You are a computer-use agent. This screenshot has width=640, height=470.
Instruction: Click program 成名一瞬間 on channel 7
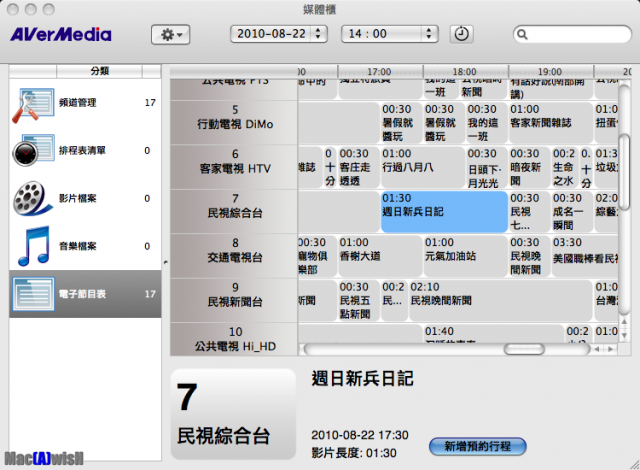point(572,211)
